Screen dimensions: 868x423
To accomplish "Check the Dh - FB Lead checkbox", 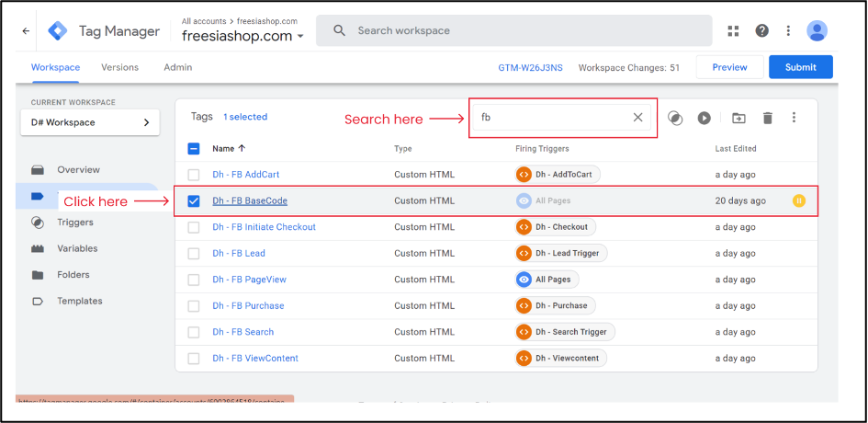I will (193, 254).
